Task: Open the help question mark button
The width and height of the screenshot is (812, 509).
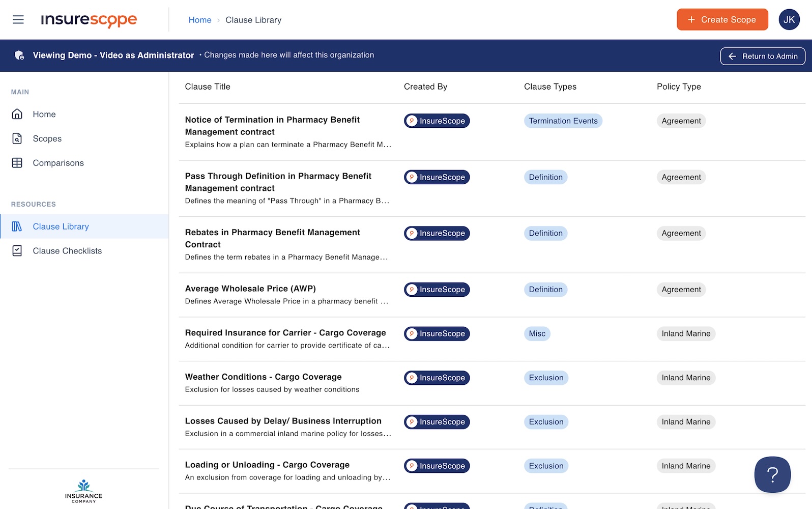Action: click(772, 474)
